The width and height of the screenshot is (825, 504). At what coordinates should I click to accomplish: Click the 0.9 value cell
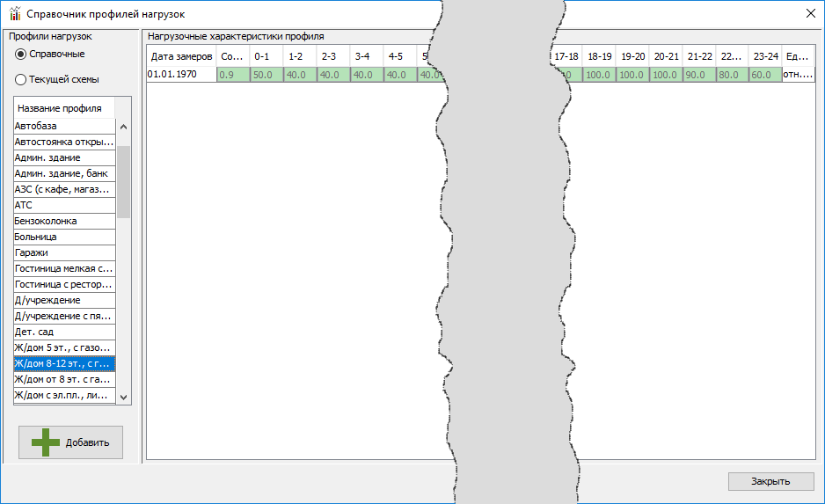(233, 75)
